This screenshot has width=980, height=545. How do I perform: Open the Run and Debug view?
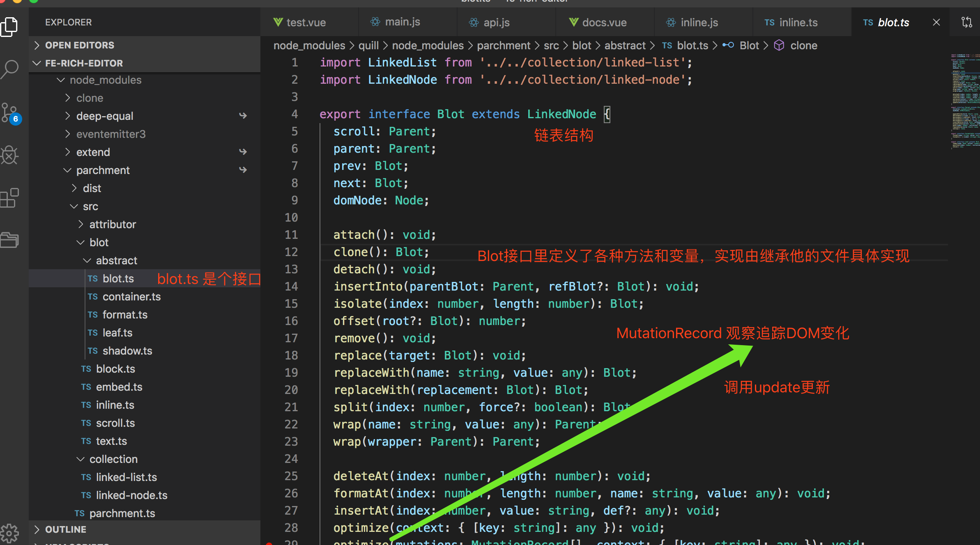point(10,155)
